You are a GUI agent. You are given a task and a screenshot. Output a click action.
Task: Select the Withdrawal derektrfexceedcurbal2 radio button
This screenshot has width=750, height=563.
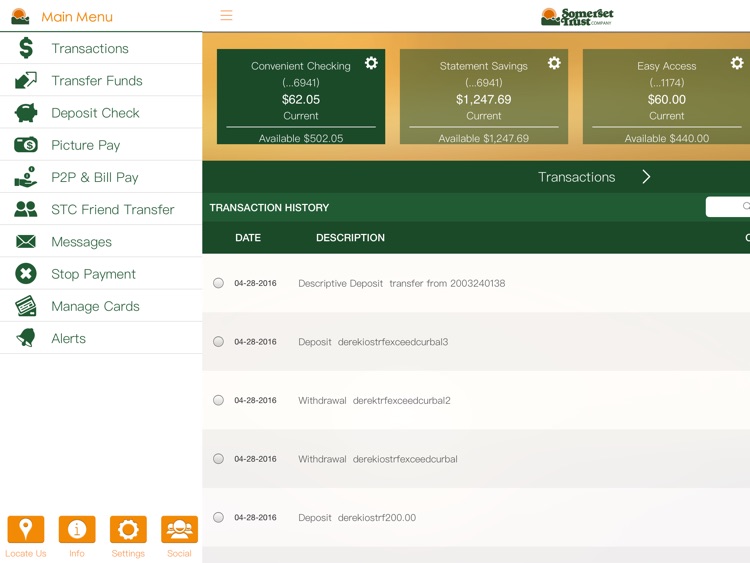click(x=218, y=400)
